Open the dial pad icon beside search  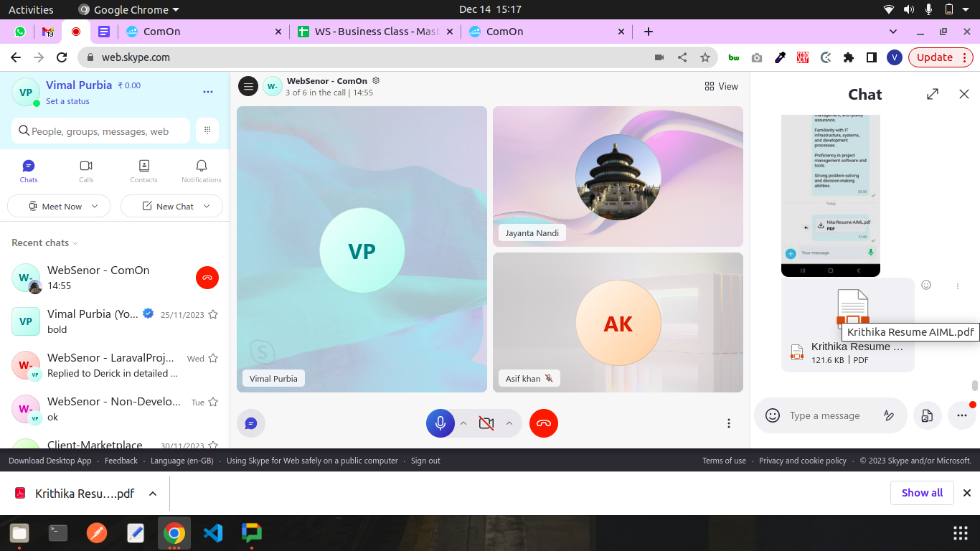[x=207, y=131]
